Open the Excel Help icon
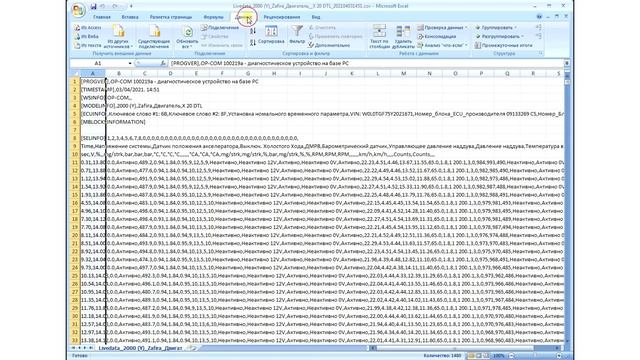Screen dimensions: 640x360 coord(539,17)
